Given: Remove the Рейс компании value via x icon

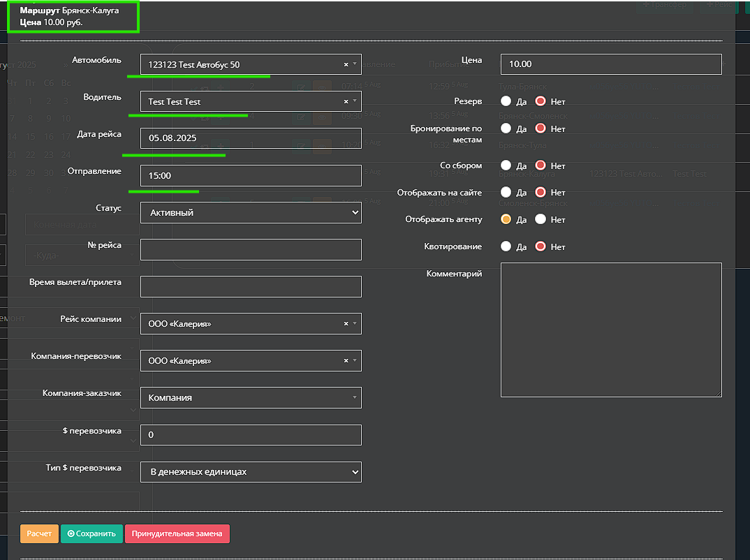Looking at the screenshot, I should [346, 323].
